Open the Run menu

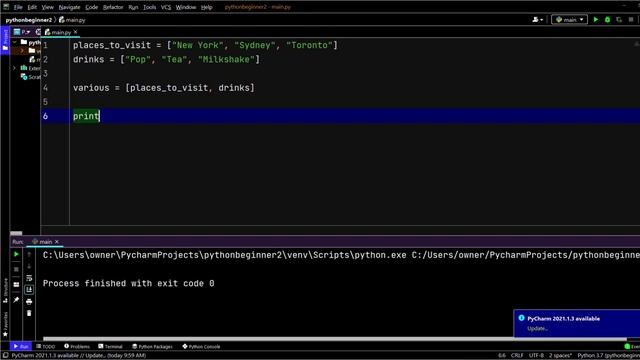[133, 7]
